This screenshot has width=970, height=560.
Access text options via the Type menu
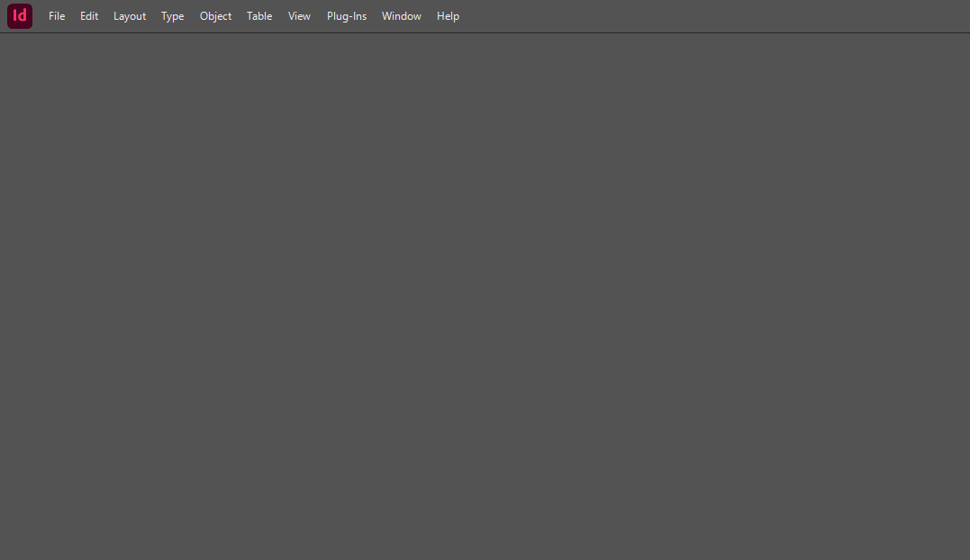172,15
